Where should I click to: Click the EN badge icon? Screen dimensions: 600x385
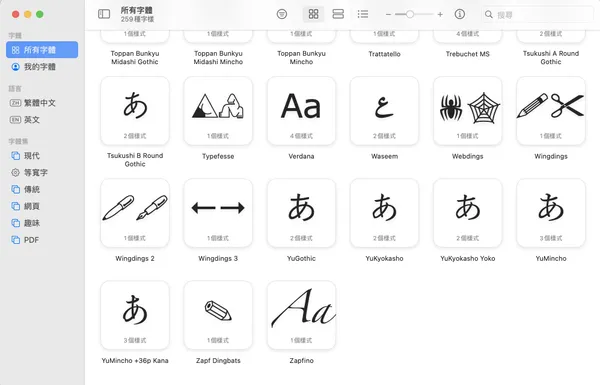pyautogui.click(x=15, y=119)
